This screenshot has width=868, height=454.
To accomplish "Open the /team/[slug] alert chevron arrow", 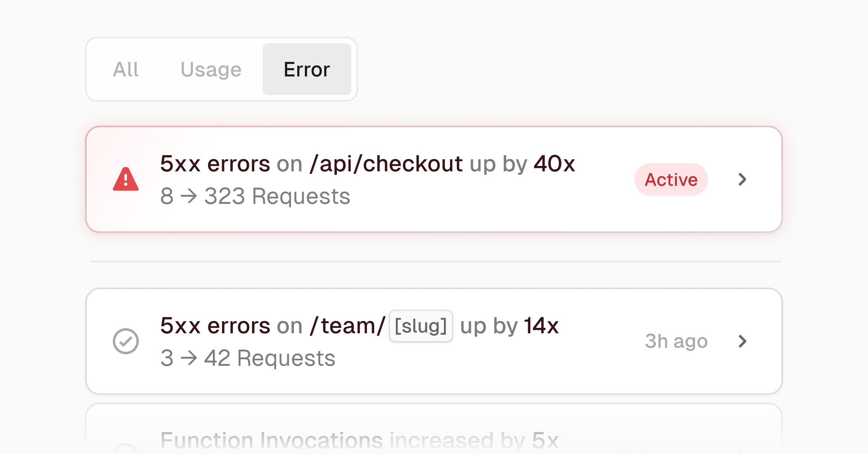I will point(742,341).
